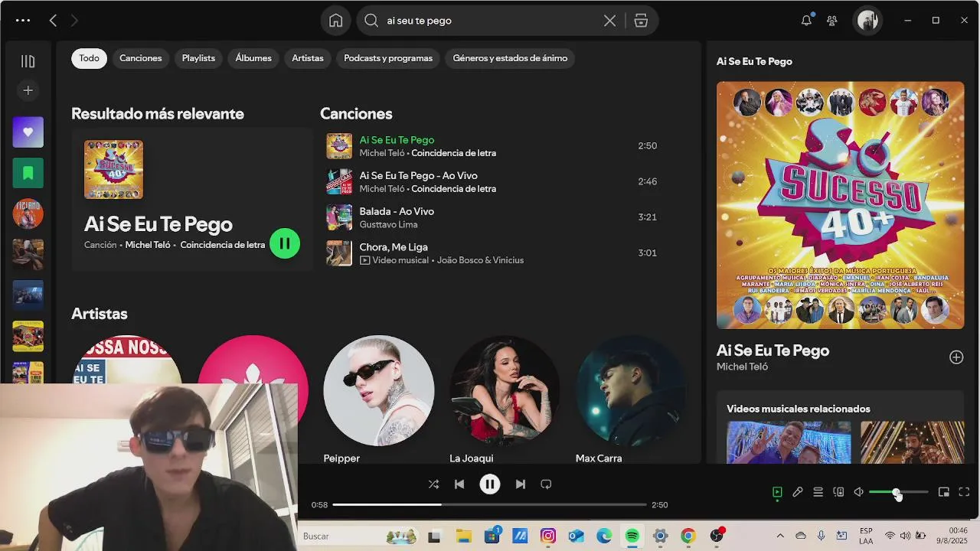
Task: Go back with the left arrow
Action: (x=53, y=21)
